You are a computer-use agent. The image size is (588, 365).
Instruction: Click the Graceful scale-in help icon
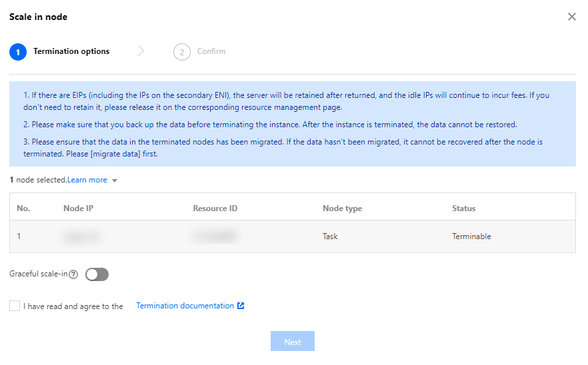click(x=73, y=274)
